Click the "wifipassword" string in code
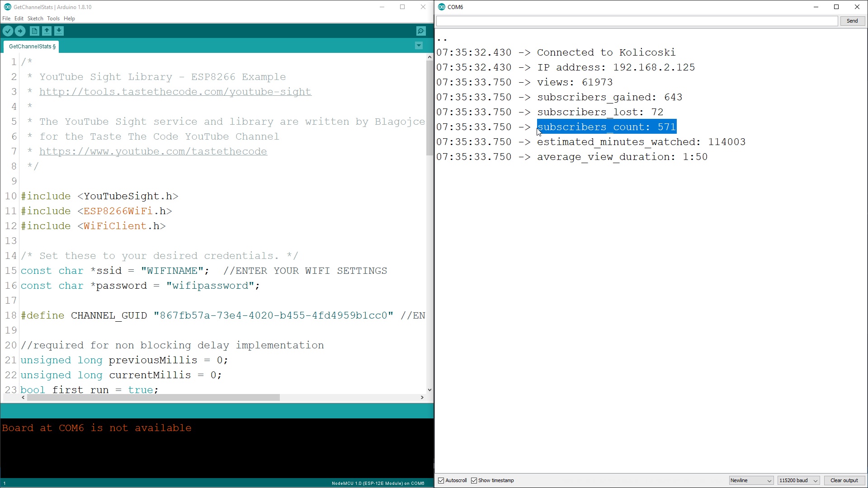This screenshot has height=488, width=868. click(x=210, y=286)
